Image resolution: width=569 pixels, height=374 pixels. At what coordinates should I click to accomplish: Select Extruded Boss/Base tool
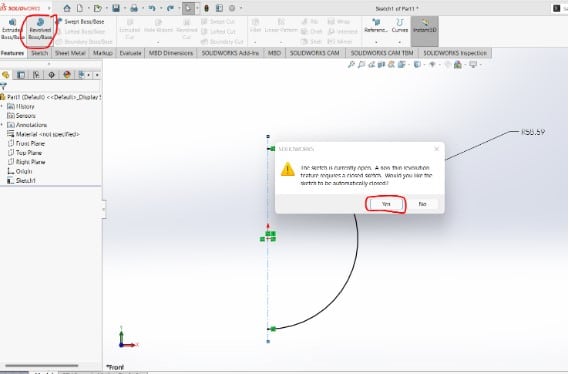12,29
